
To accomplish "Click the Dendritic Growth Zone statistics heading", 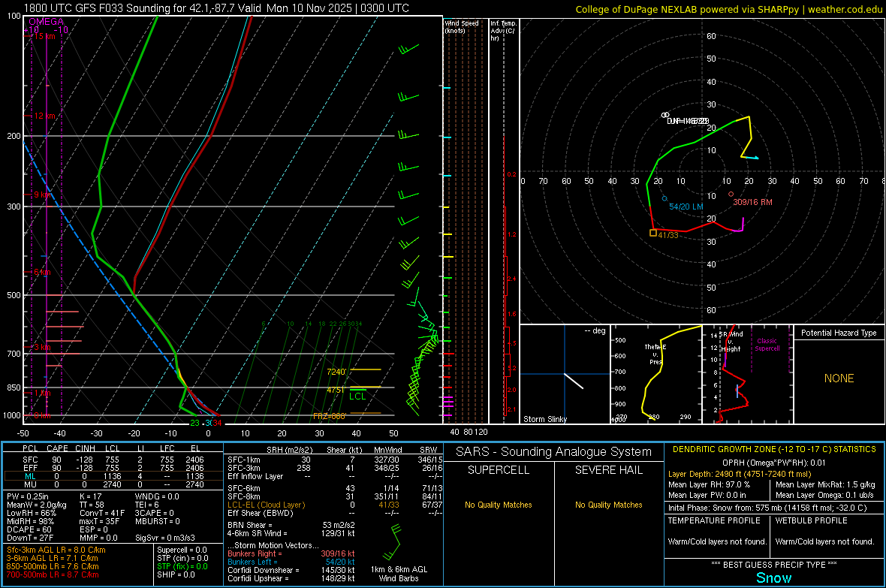I will pyautogui.click(x=774, y=450).
